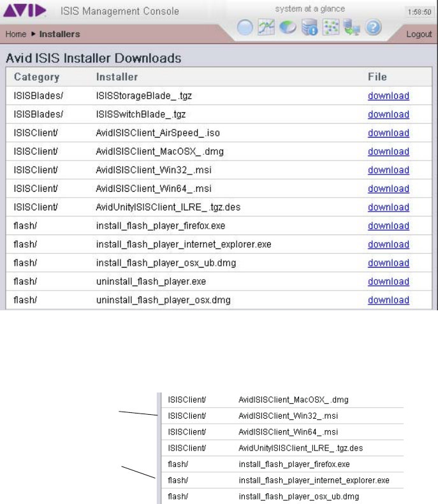Open the storage usage pie chart icon
This screenshot has height=504, width=438.
pyautogui.click(x=288, y=27)
